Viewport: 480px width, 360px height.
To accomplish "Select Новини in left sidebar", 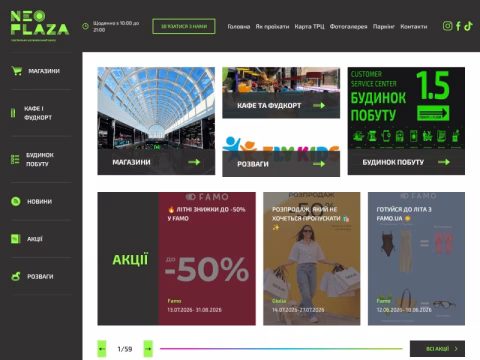I will pos(41,201).
